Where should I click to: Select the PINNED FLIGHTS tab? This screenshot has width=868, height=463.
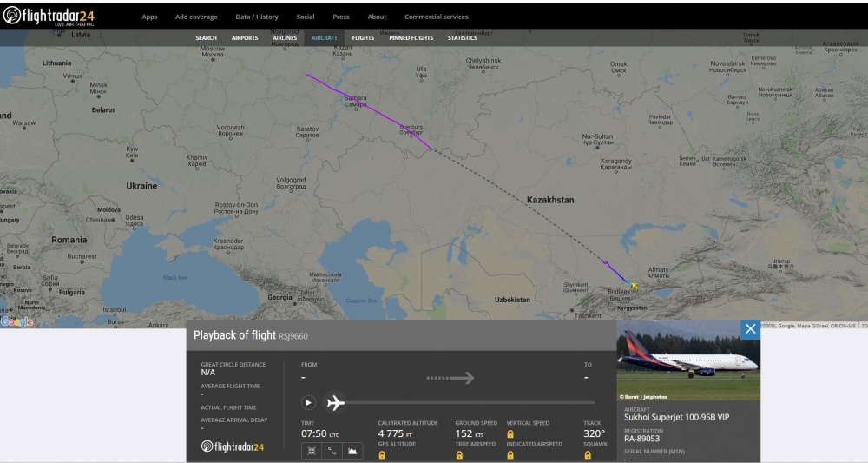pos(411,37)
